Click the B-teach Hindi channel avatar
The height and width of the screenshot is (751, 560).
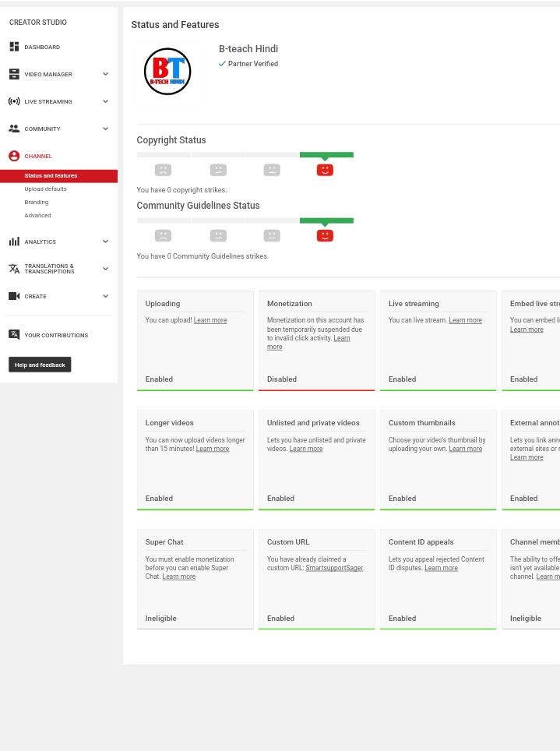pos(167,72)
